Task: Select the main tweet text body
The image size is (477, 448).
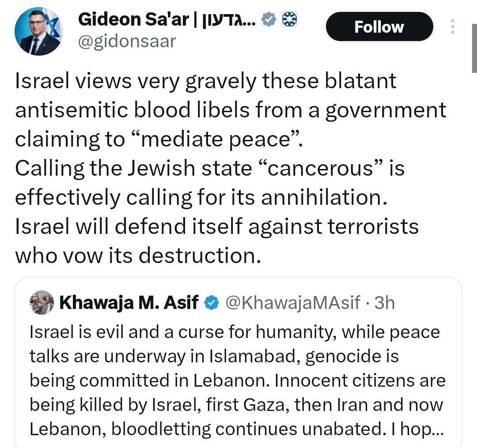Action: click(216, 168)
